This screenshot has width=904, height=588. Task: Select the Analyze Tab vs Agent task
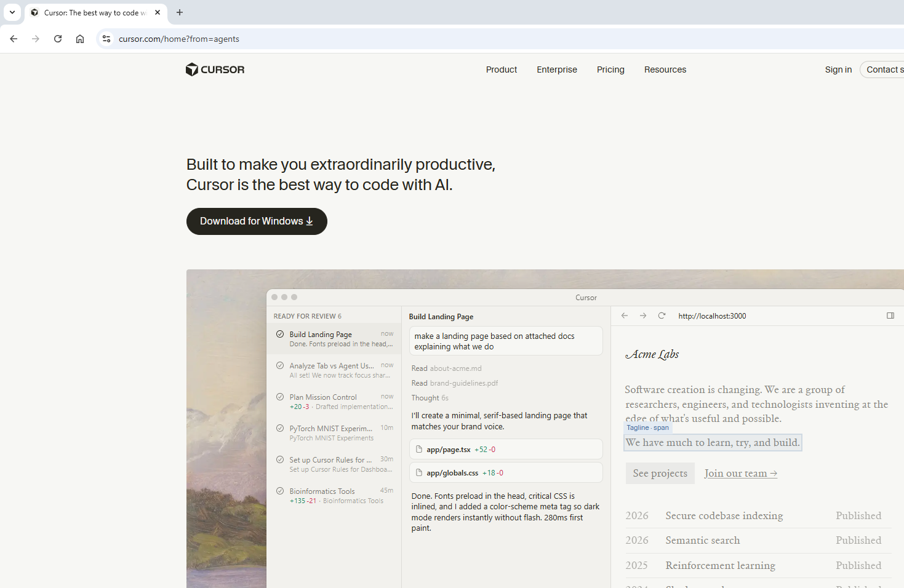click(334, 370)
